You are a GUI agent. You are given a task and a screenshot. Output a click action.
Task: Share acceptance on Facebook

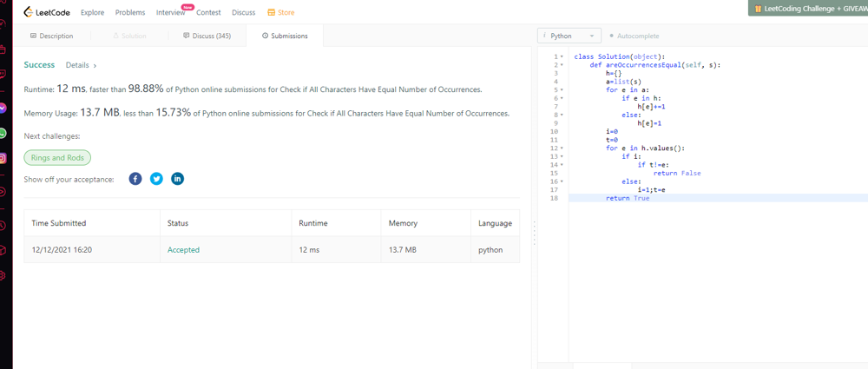click(x=135, y=179)
